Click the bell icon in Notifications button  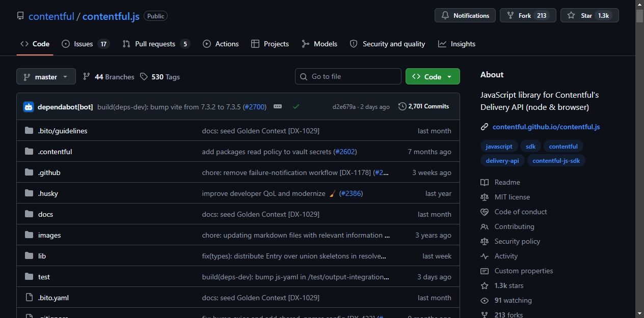445,16
